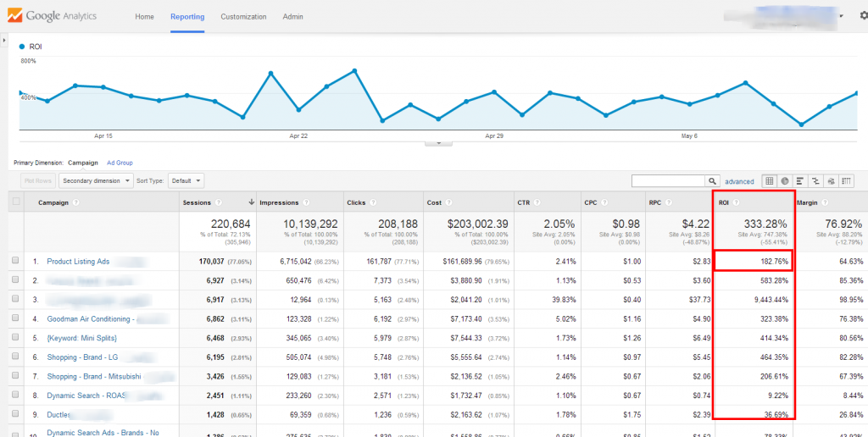Open the Customization tab

[x=243, y=17]
